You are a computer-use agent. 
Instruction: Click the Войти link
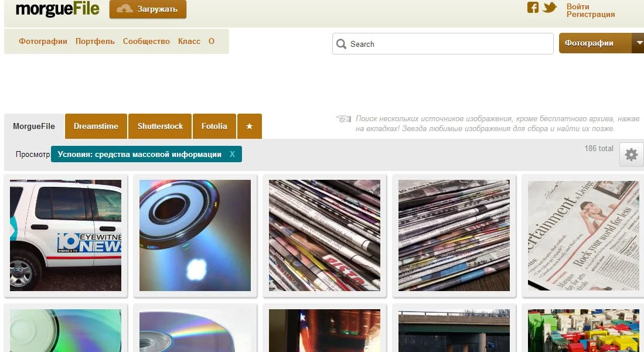577,6
